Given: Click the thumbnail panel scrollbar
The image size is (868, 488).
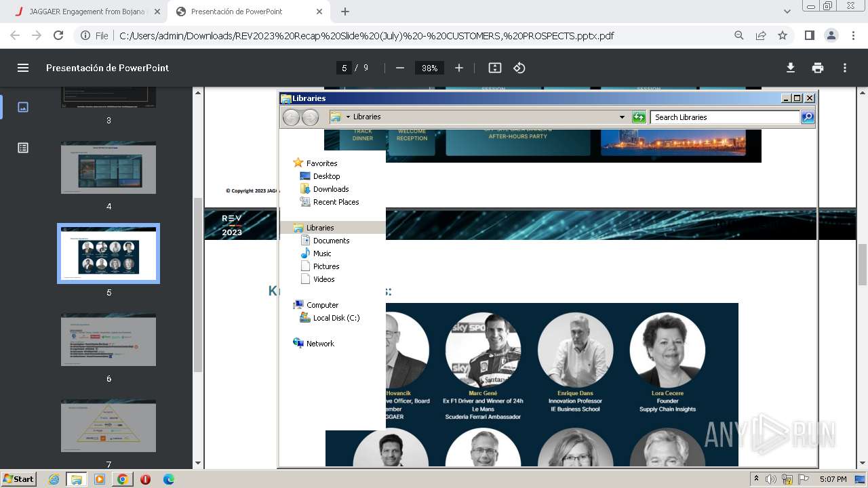Looking at the screenshot, I should coord(198,285).
